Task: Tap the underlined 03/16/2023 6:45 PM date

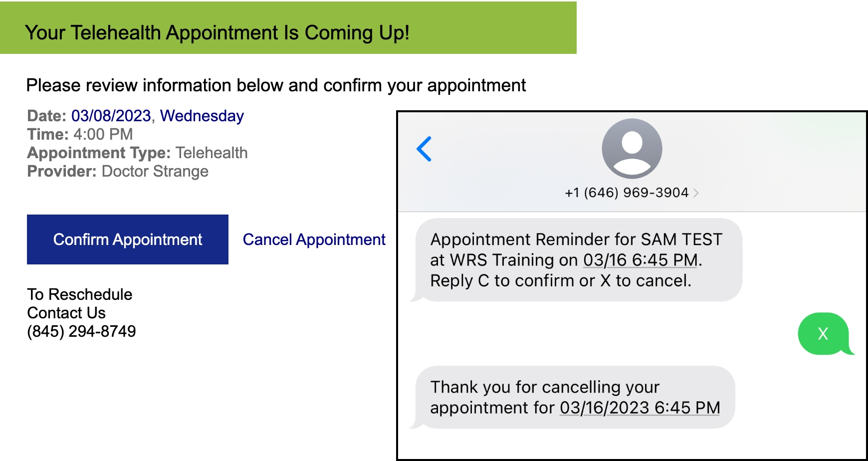Action: 641,408
